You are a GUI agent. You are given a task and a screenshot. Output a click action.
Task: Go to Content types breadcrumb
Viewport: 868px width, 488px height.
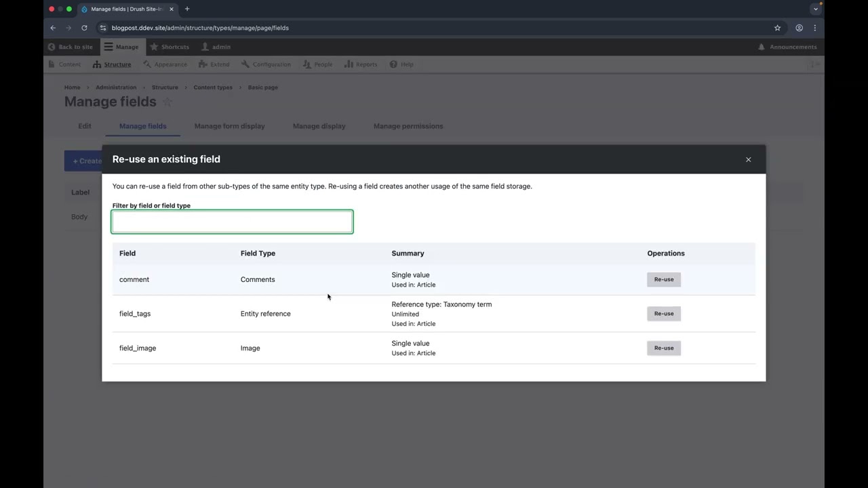[213, 87]
